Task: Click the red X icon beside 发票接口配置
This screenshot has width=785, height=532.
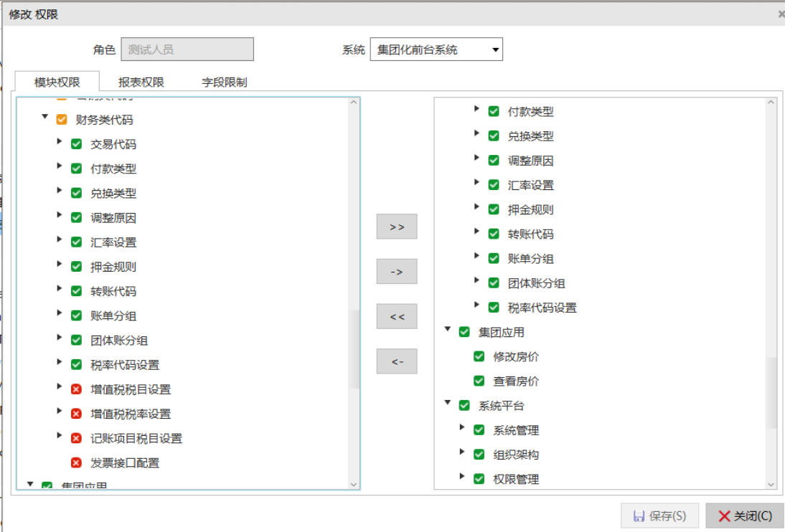Action: (76, 462)
